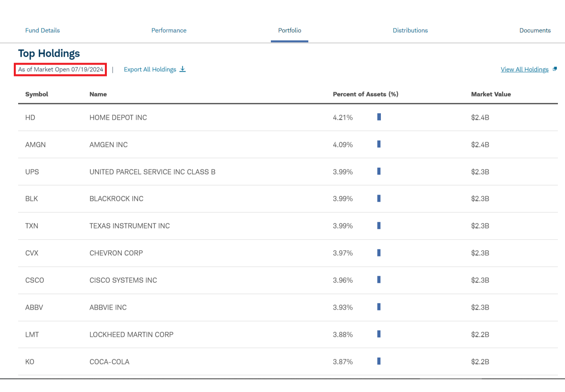Click HOME DEPOT INC name
565x392 pixels.
tap(118, 117)
